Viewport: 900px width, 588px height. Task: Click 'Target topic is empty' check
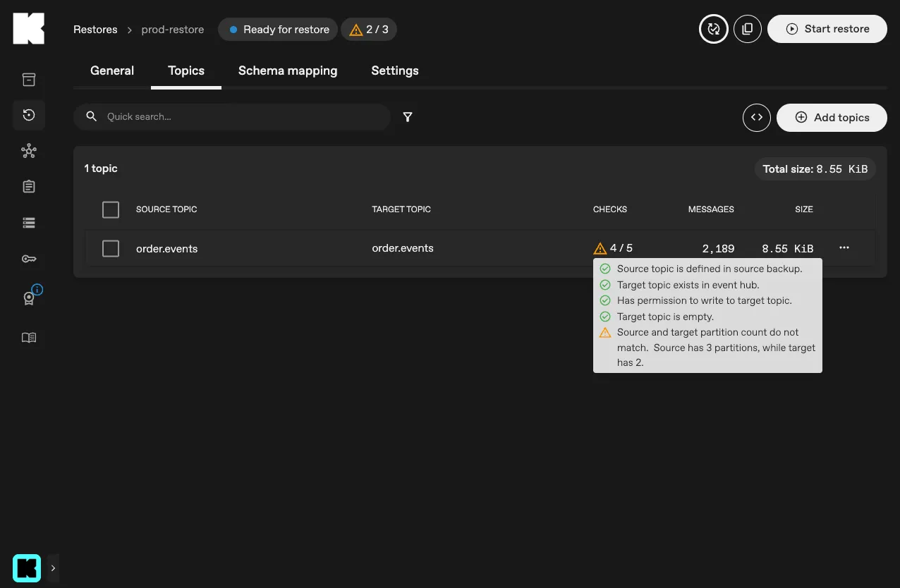665,317
